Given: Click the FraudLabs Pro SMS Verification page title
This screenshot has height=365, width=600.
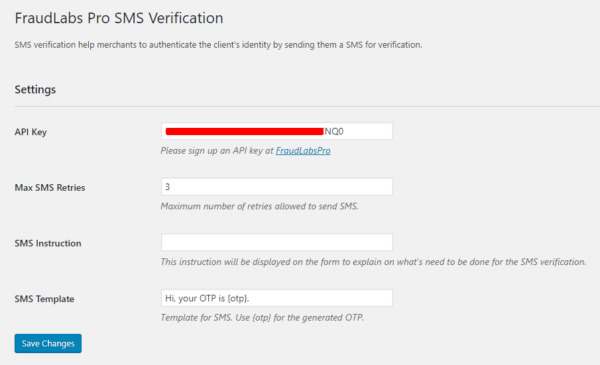Looking at the screenshot, I should [x=119, y=18].
